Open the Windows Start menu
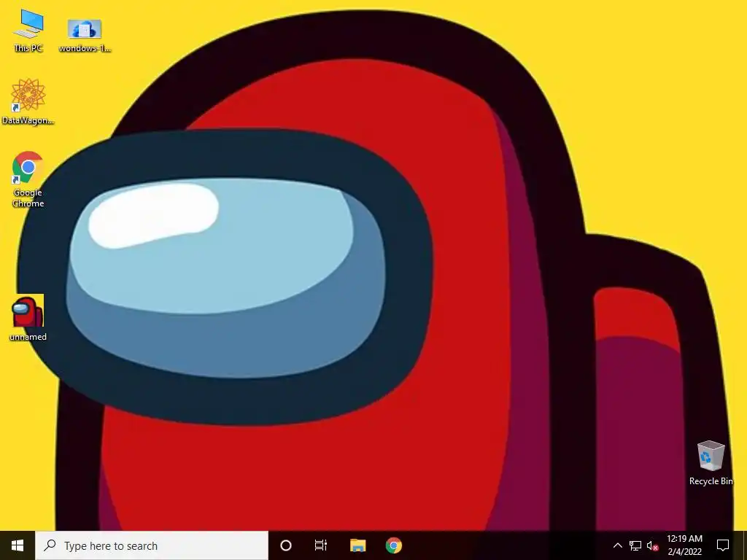The height and width of the screenshot is (560, 747). [x=18, y=545]
